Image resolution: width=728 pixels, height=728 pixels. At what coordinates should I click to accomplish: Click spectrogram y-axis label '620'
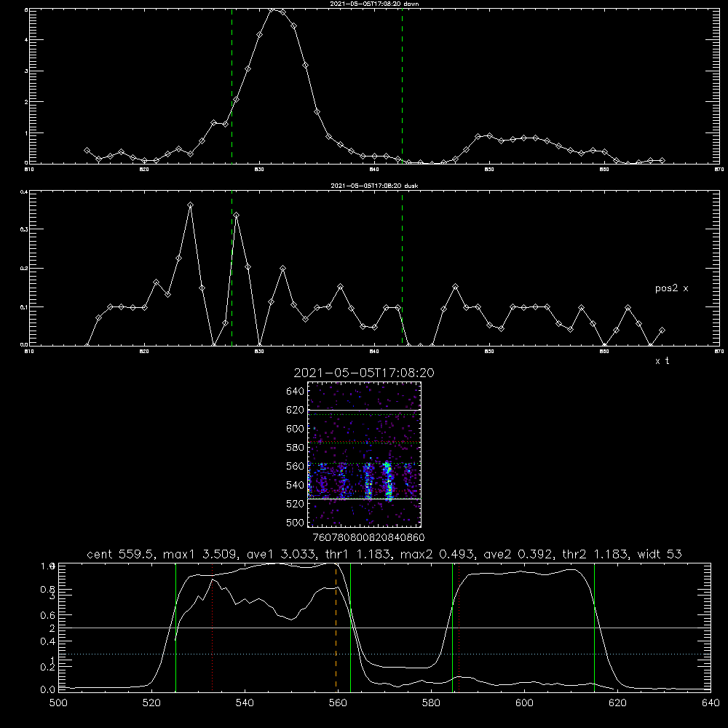pos(296,411)
